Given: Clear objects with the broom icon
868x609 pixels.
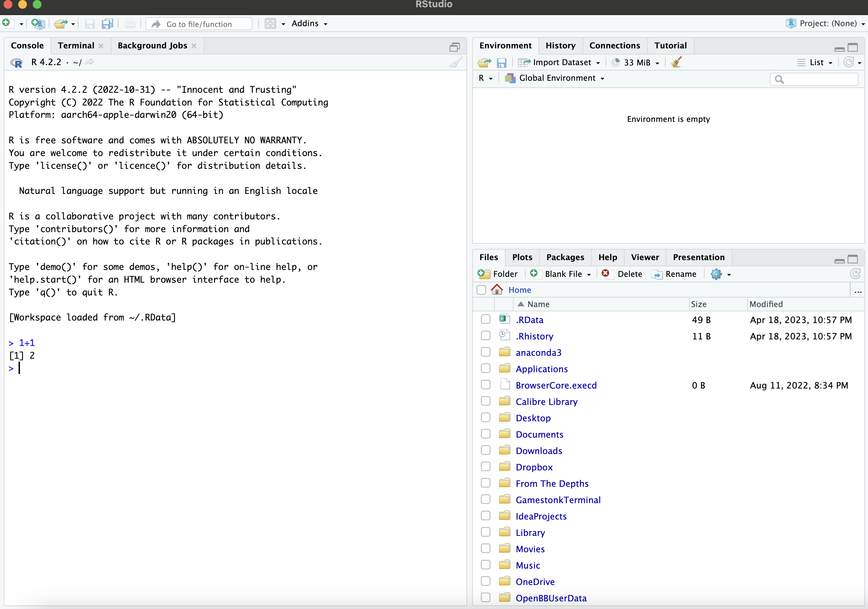Looking at the screenshot, I should [x=676, y=62].
